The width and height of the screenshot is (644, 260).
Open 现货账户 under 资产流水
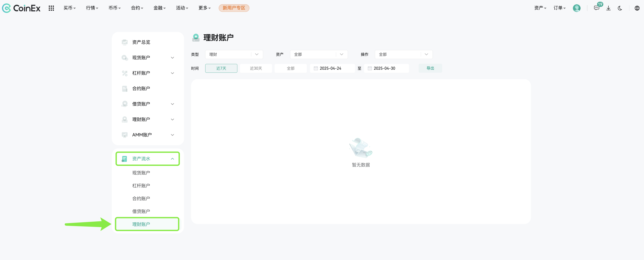tap(141, 173)
